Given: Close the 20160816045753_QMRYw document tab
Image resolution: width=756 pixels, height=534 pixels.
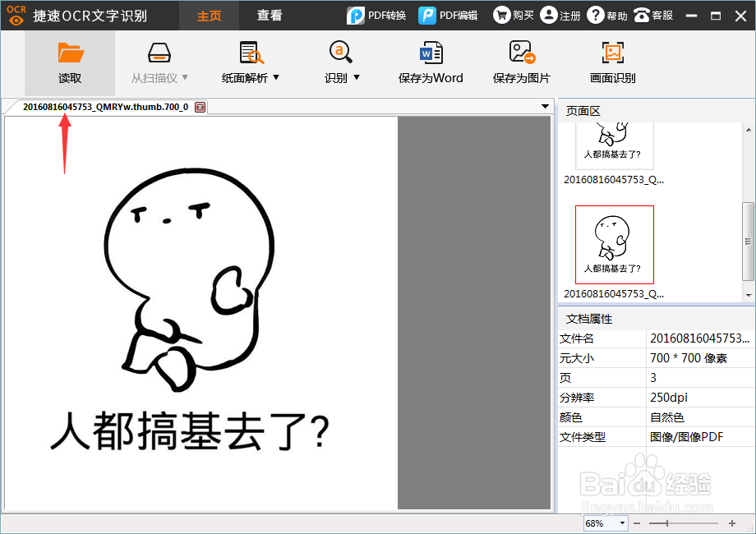Looking at the screenshot, I should [x=200, y=107].
